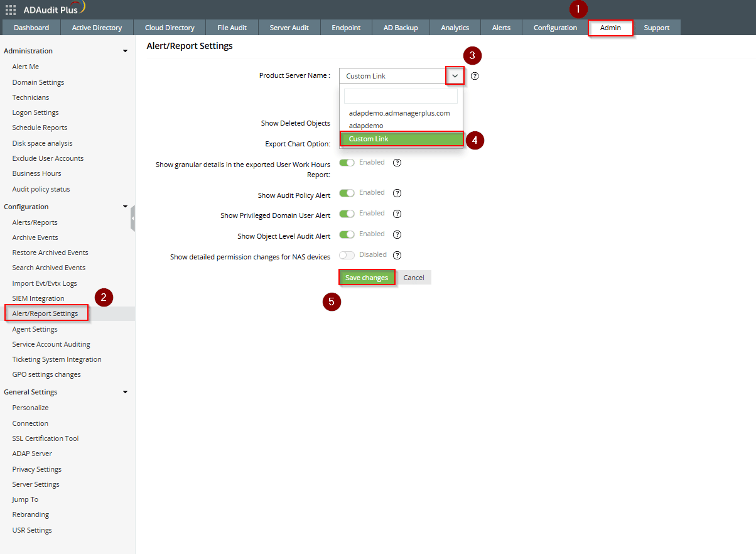Click the Save changes button
The width and height of the screenshot is (756, 554).
pos(367,278)
